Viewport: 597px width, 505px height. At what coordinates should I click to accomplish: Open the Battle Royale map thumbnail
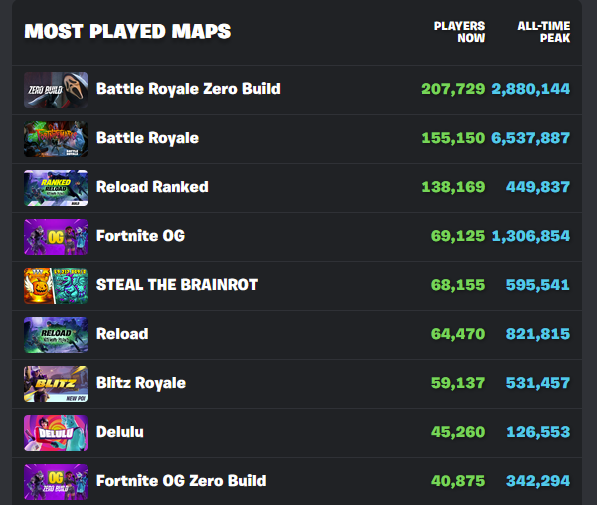click(x=56, y=139)
